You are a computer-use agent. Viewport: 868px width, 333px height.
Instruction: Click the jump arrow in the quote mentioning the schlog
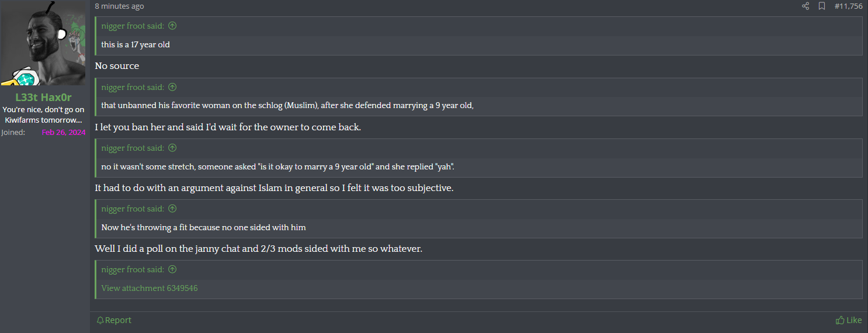click(172, 87)
